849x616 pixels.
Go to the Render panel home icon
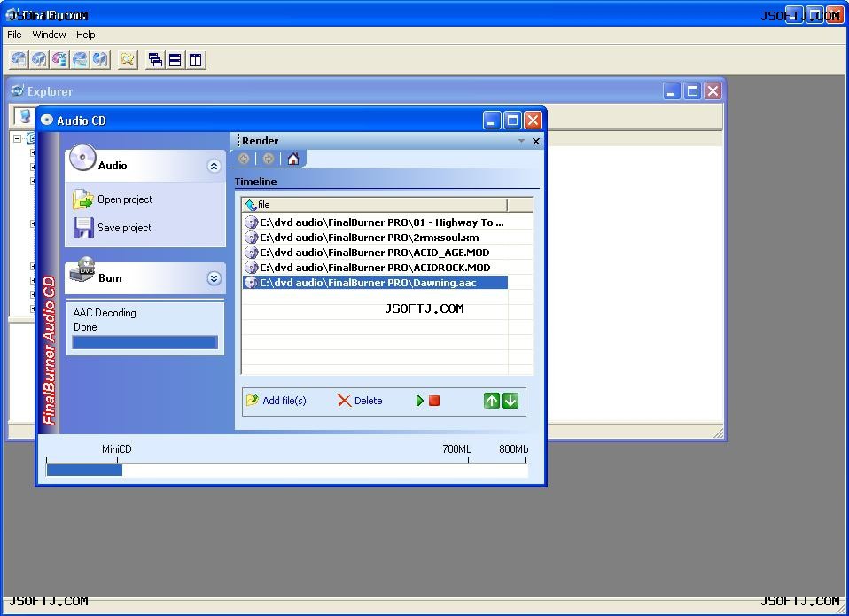click(x=293, y=159)
